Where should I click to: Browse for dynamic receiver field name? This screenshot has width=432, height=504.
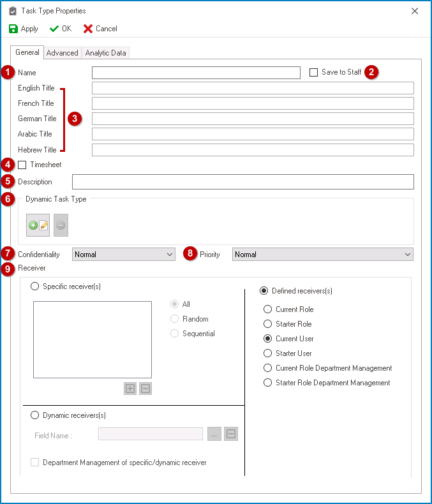pyautogui.click(x=214, y=434)
